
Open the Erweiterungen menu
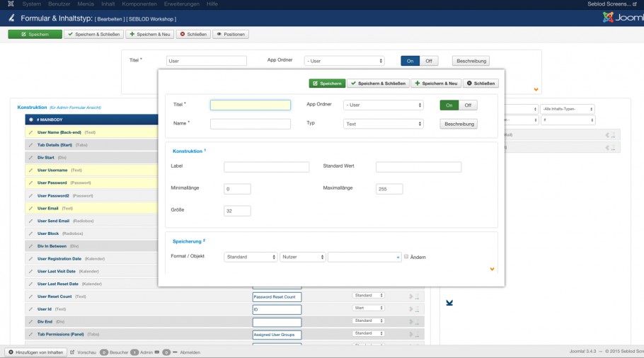point(182,4)
